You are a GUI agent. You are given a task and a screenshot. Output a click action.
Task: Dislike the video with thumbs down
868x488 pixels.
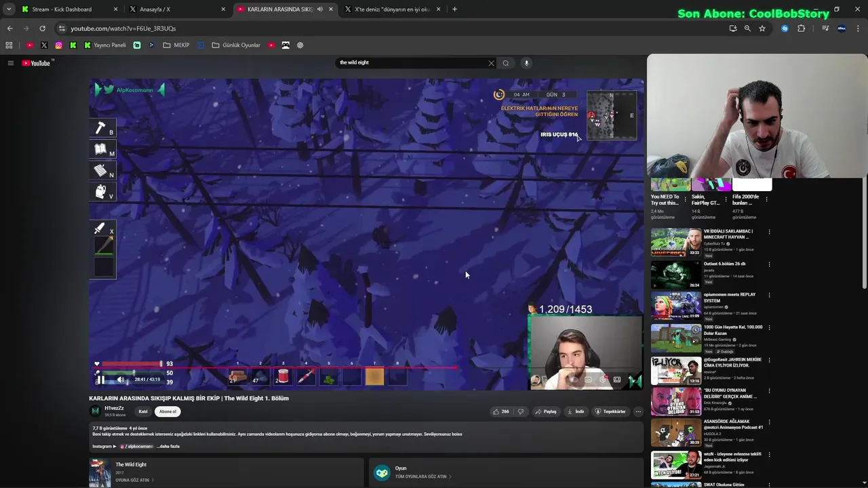521,411
